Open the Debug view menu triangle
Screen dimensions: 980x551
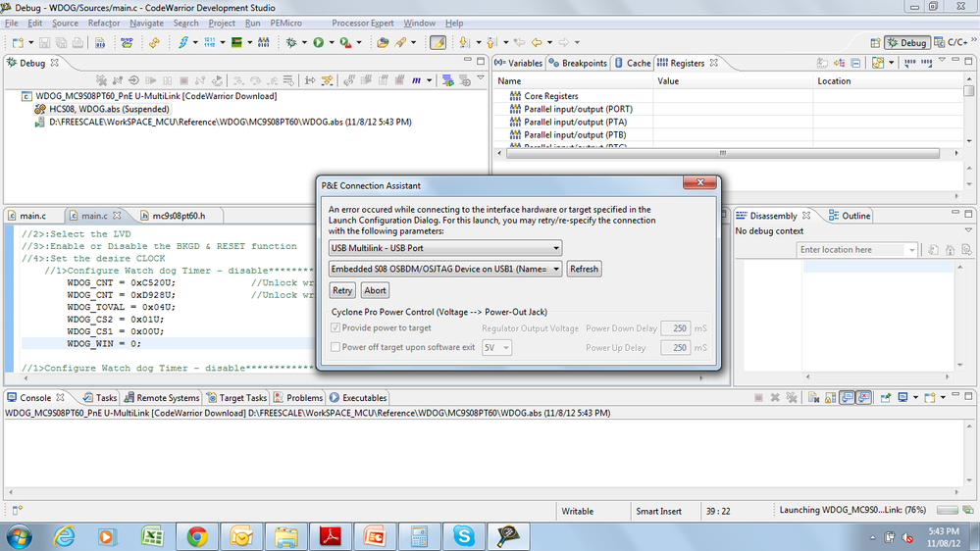coord(481,78)
